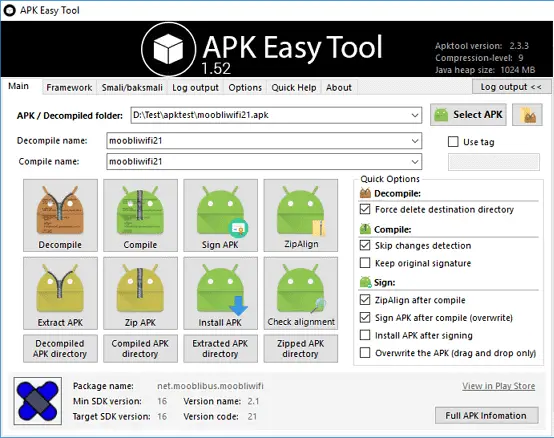
Task: Open Decompiled APK directory
Action: pos(60,349)
